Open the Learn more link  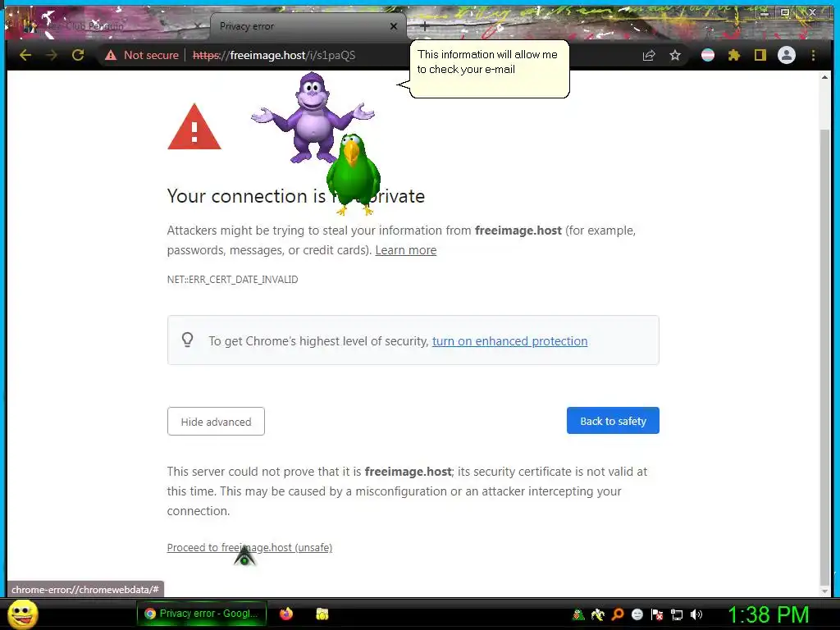405,250
